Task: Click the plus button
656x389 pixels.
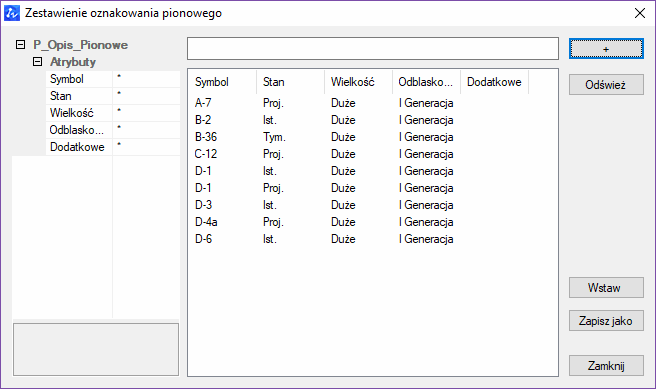Action: point(606,49)
